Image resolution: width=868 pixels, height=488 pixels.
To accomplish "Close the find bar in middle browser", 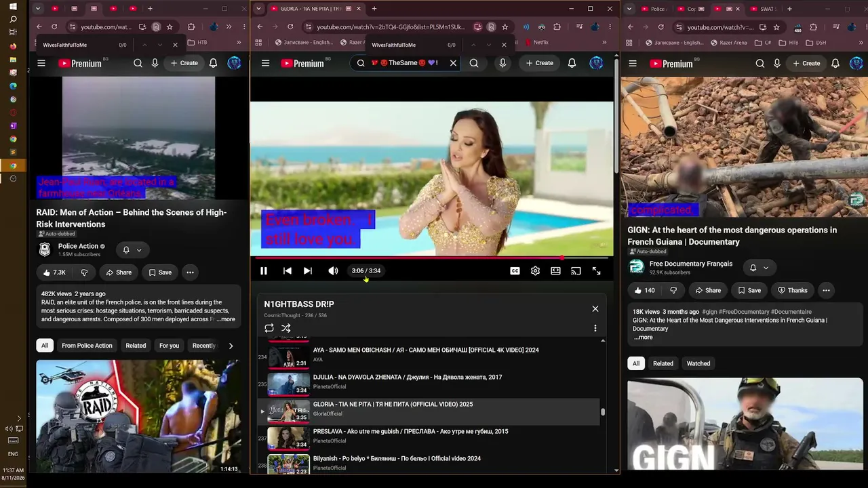I will pos(504,45).
